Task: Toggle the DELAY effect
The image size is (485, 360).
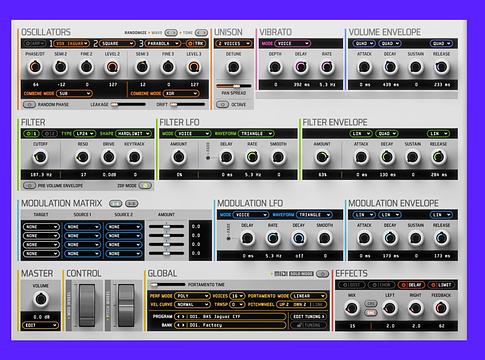Action: pos(411,285)
